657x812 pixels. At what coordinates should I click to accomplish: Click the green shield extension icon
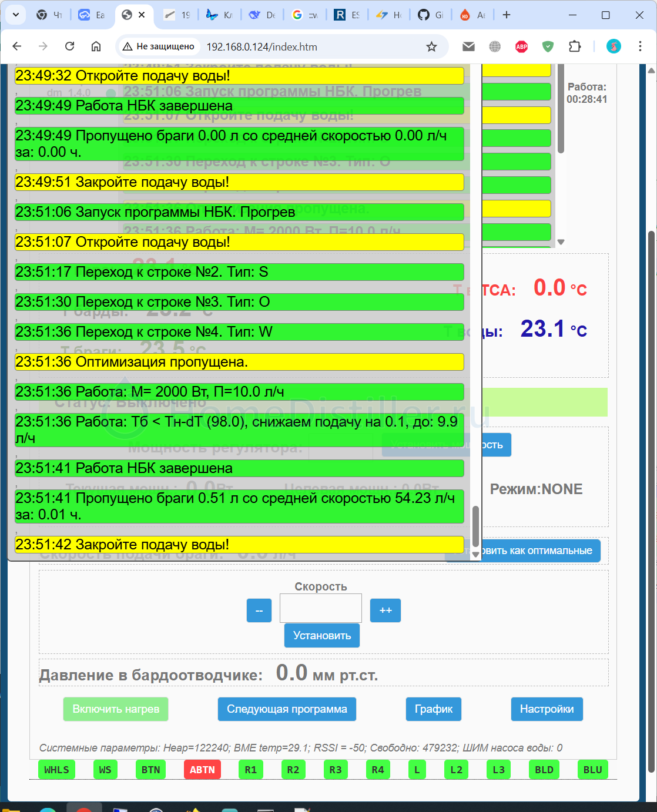pyautogui.click(x=548, y=46)
